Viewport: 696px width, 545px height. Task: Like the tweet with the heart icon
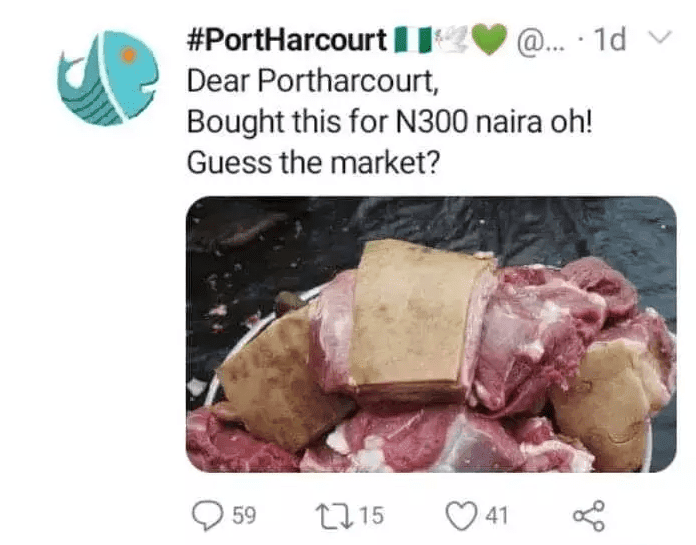(461, 516)
